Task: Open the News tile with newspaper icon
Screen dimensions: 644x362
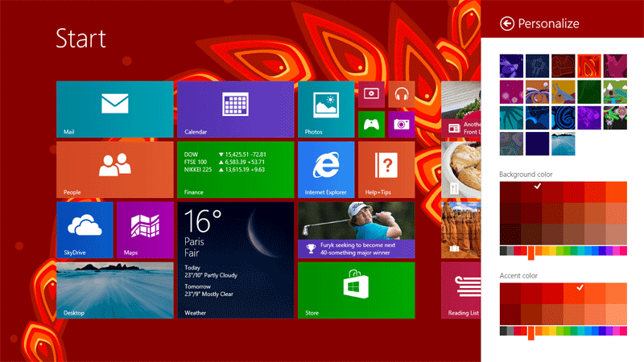Action: [x=460, y=109]
